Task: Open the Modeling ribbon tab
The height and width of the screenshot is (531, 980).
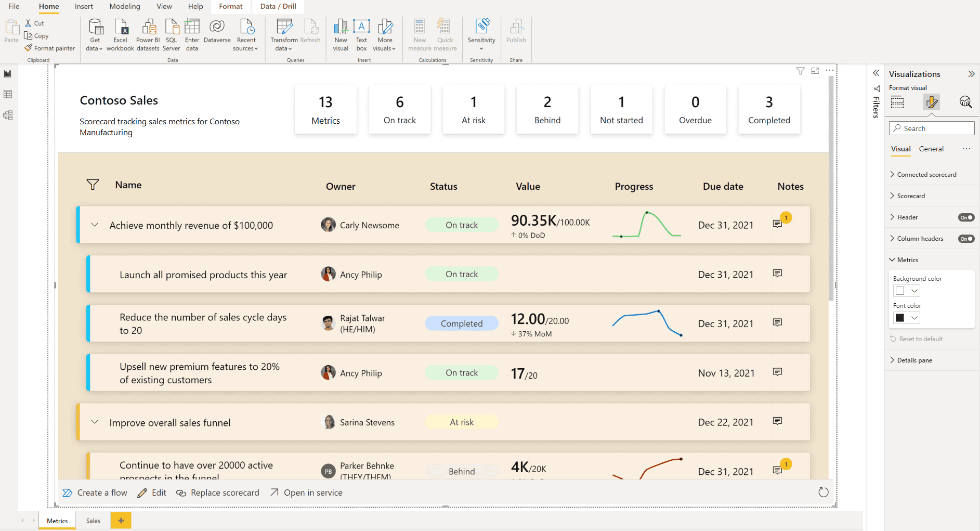Action: point(125,6)
